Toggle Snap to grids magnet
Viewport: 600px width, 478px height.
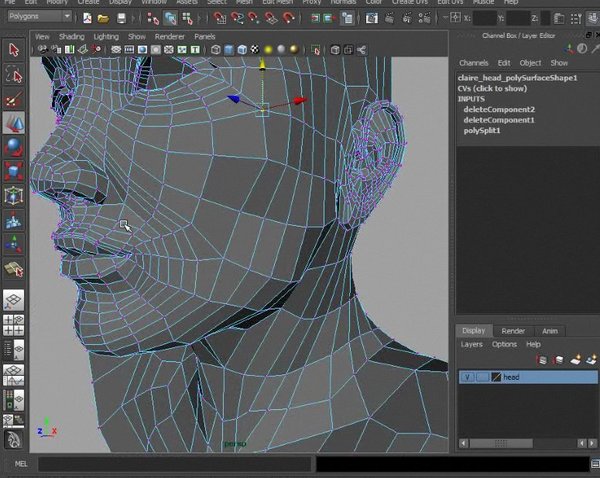coord(220,18)
